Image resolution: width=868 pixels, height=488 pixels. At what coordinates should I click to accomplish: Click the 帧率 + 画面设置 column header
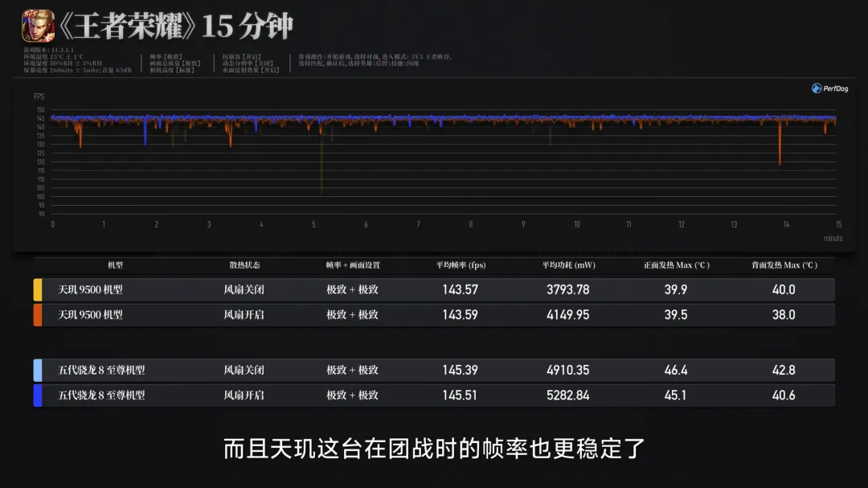click(x=353, y=265)
